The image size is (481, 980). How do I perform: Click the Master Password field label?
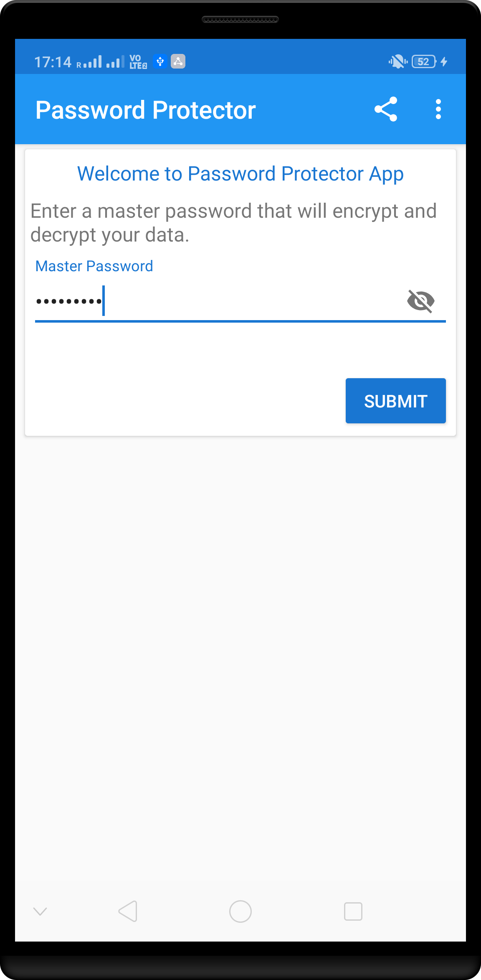[94, 266]
